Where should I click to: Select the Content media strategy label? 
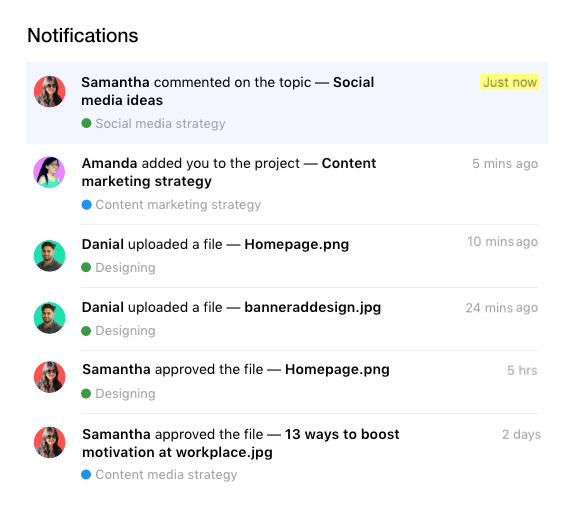166,475
